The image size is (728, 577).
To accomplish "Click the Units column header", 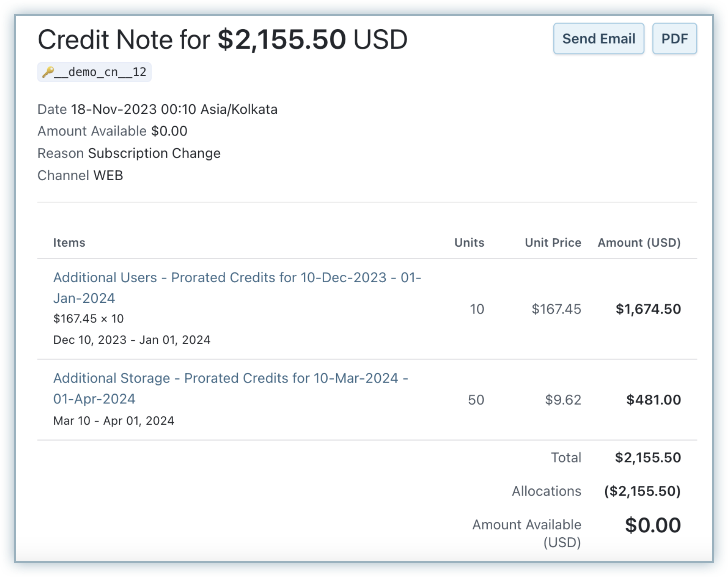I will (469, 243).
